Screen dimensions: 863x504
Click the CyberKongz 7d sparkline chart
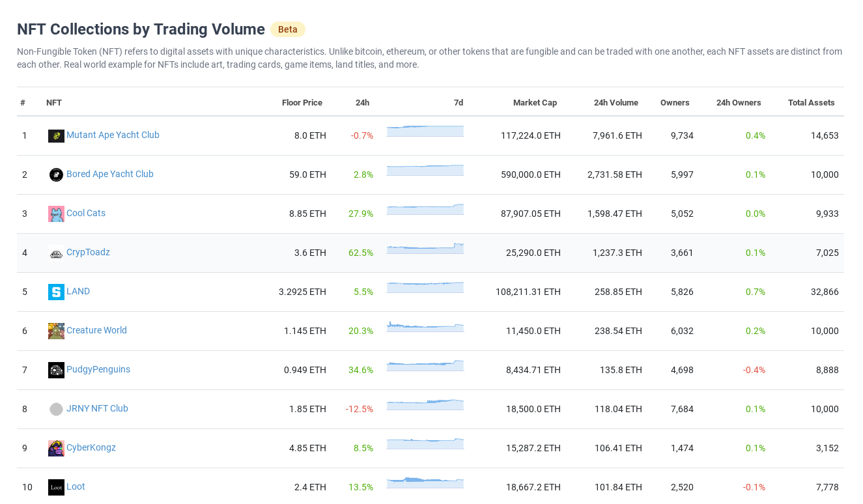(x=425, y=443)
